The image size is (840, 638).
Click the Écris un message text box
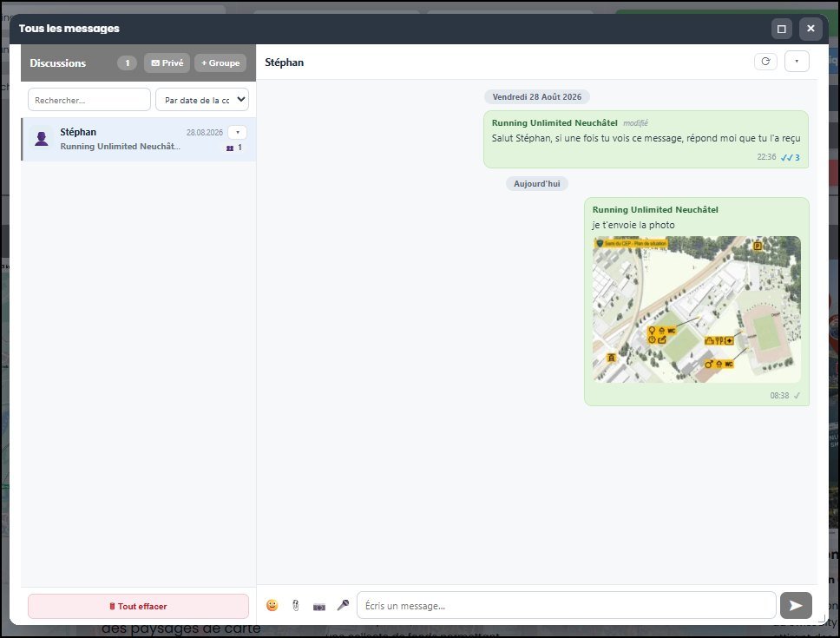(x=567, y=605)
